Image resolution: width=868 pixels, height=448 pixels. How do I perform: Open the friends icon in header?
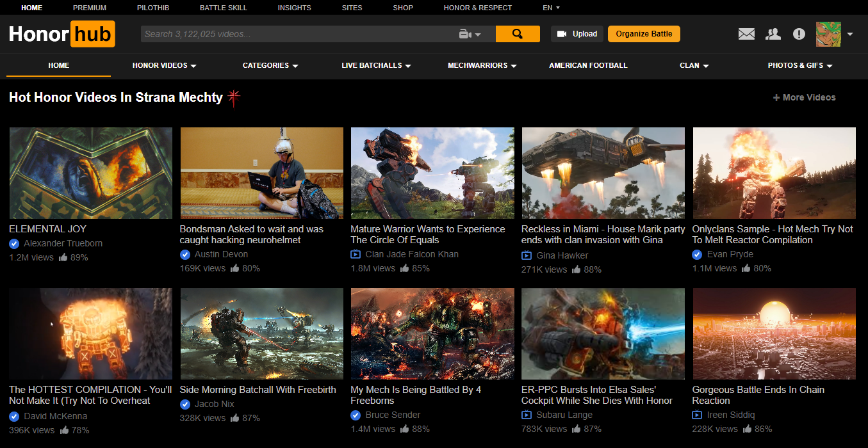[773, 34]
